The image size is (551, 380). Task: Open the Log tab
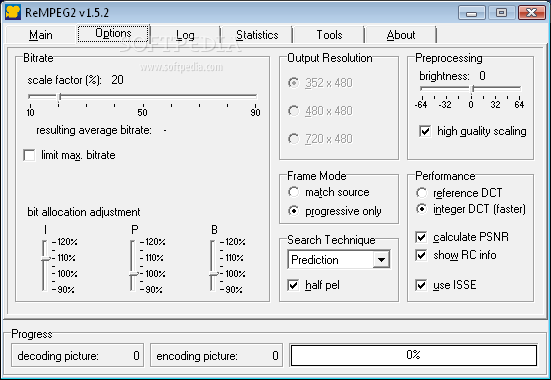[185, 35]
